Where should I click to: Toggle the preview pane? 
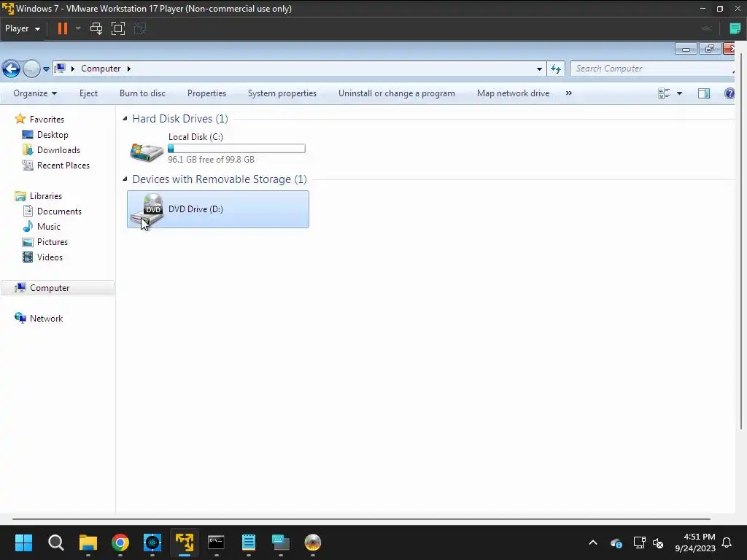[704, 93]
